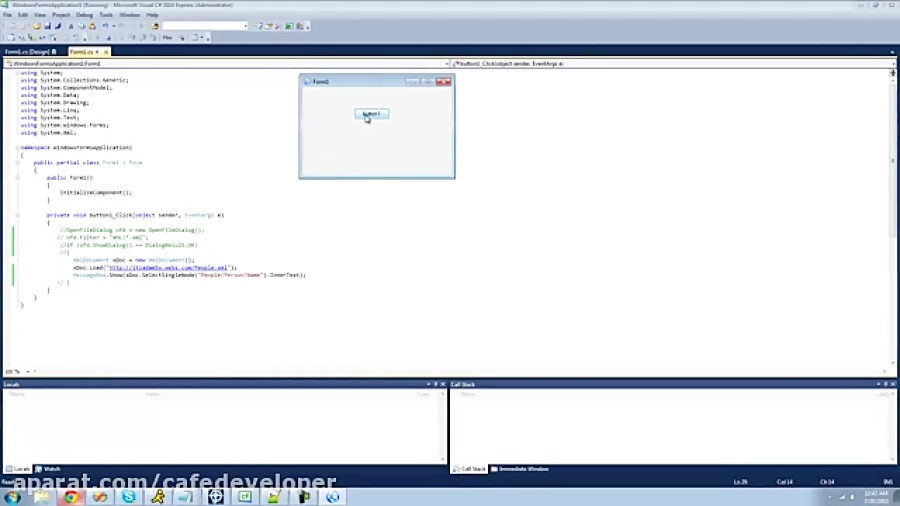Open Locals panel window position dropdown

[428, 384]
